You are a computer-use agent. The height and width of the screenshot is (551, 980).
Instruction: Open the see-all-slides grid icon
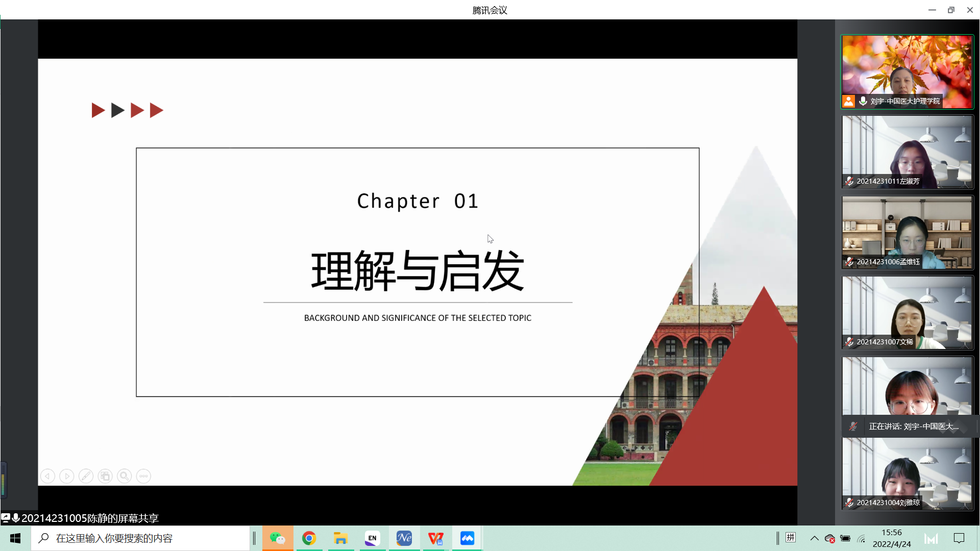[105, 476]
